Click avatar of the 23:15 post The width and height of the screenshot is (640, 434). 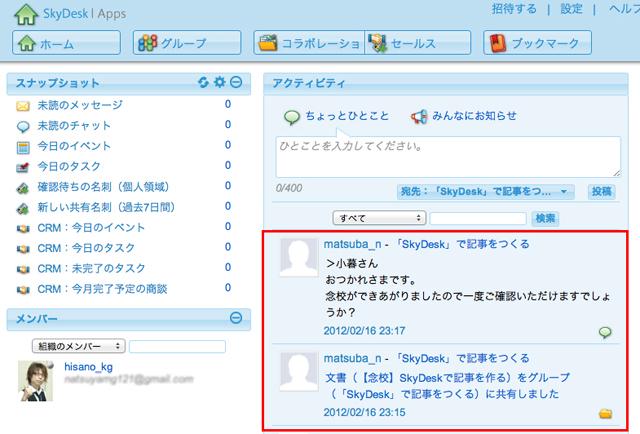pos(299,372)
